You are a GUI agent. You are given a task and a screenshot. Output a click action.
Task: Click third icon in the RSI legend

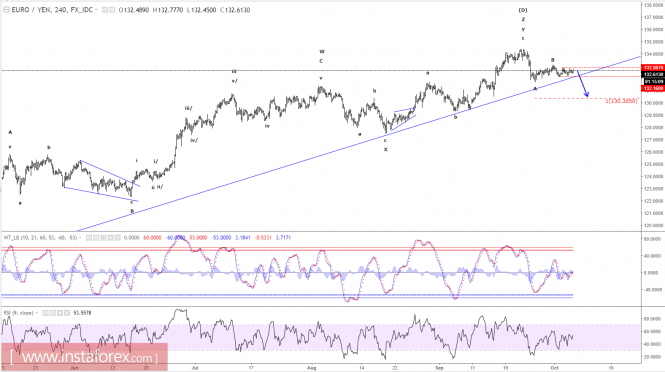pyautogui.click(x=60, y=313)
